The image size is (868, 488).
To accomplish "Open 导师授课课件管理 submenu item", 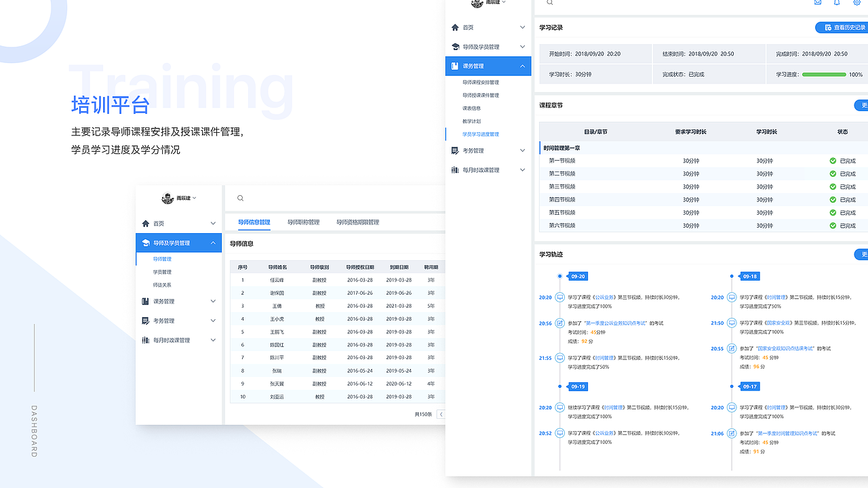I will point(481,96).
